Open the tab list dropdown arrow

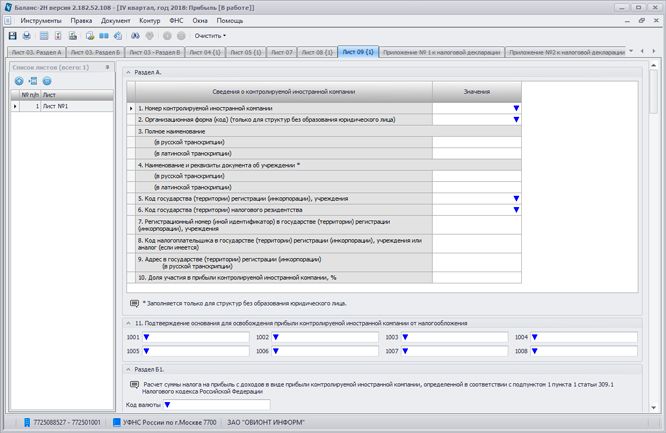click(x=631, y=51)
